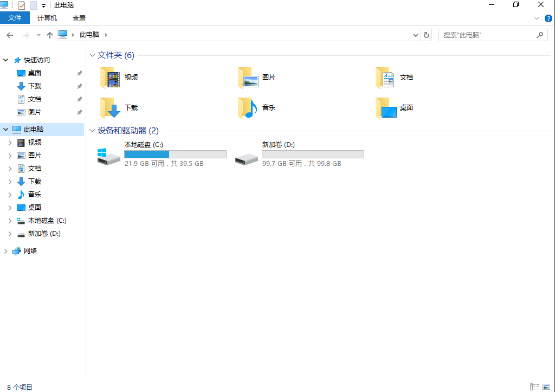Select 此电脑 in navigation pane

(x=34, y=130)
